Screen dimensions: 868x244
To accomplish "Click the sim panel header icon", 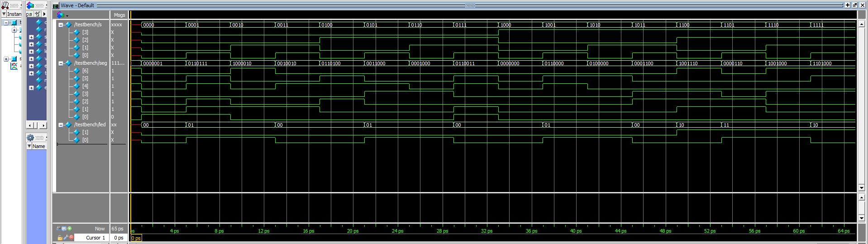I will (x=5, y=5).
